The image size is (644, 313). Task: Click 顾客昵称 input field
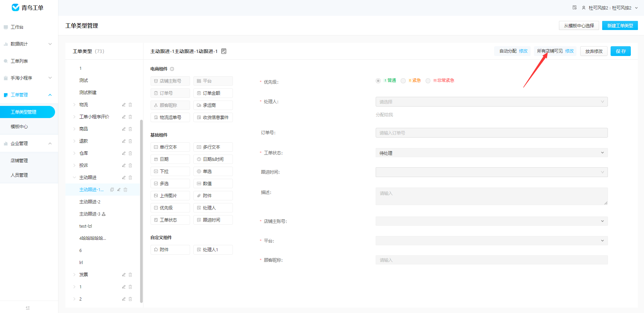(x=491, y=260)
